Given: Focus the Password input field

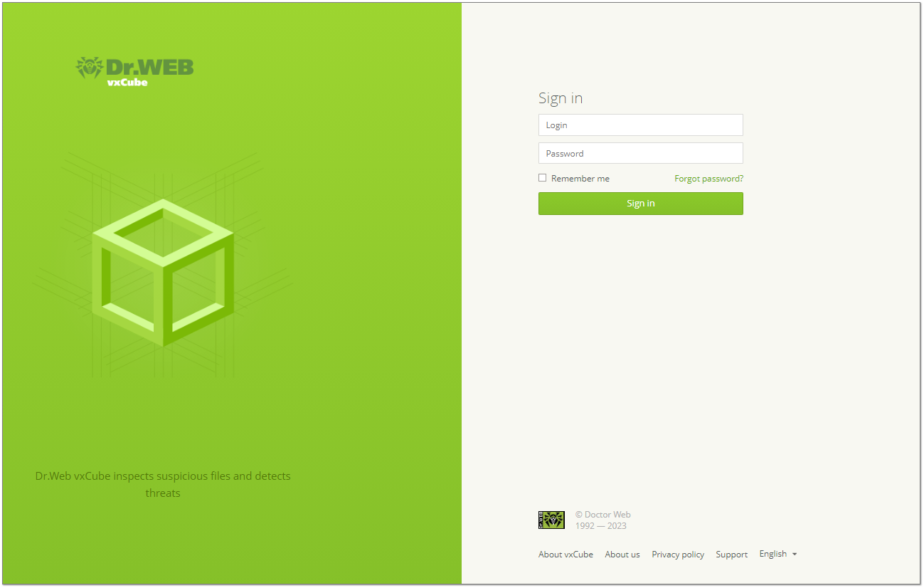Looking at the screenshot, I should (x=640, y=154).
